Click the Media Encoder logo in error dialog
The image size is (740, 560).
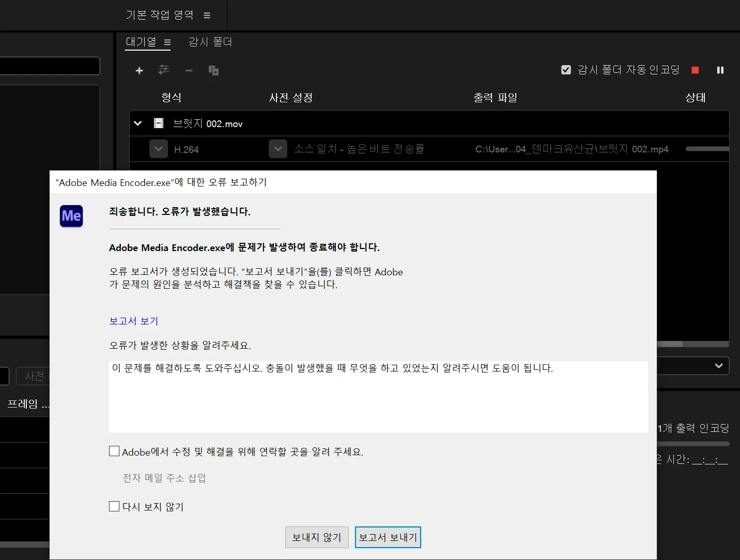[71, 215]
